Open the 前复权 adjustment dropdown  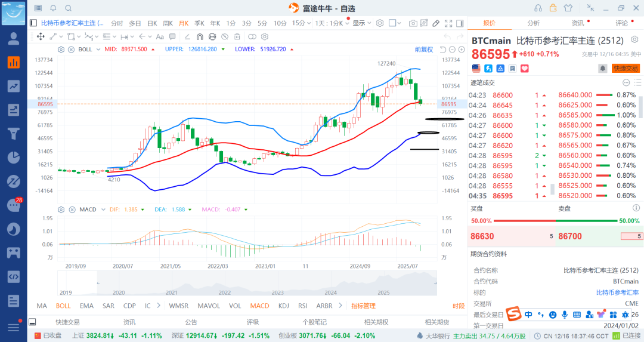pos(424,49)
